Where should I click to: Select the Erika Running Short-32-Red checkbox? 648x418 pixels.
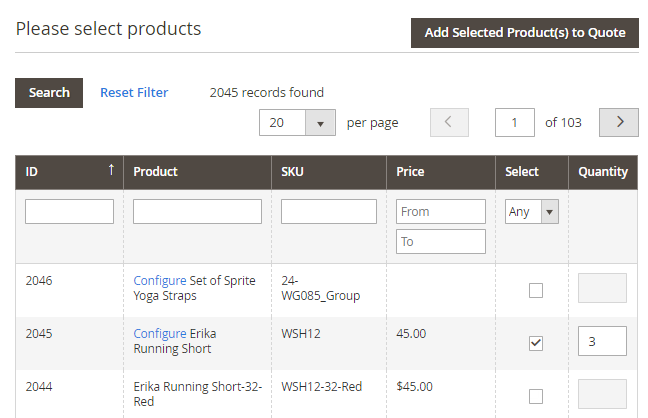[x=536, y=395]
